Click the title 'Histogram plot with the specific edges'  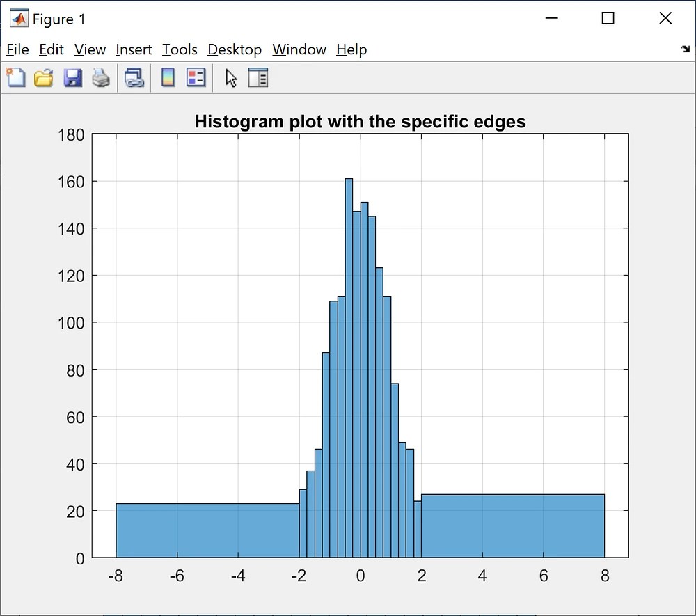(361, 121)
